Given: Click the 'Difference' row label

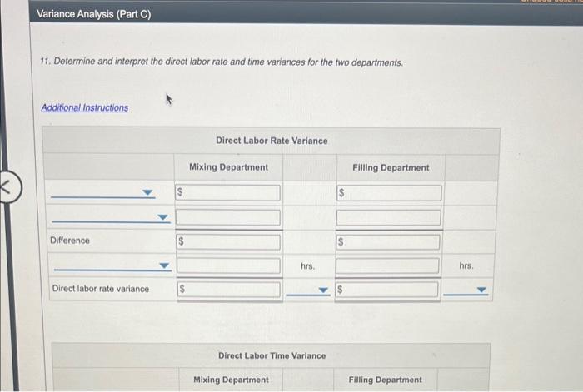Looking at the screenshot, I should [70, 241].
